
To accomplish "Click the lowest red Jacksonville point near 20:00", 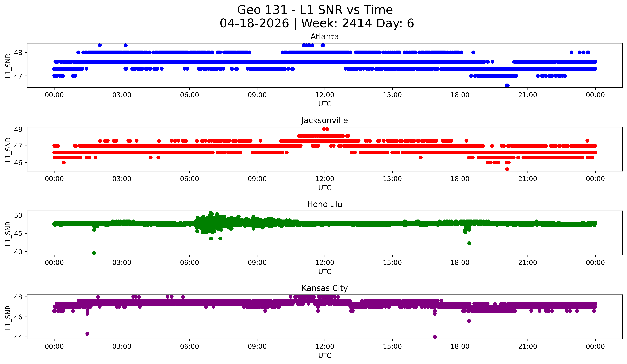I will point(507,169).
